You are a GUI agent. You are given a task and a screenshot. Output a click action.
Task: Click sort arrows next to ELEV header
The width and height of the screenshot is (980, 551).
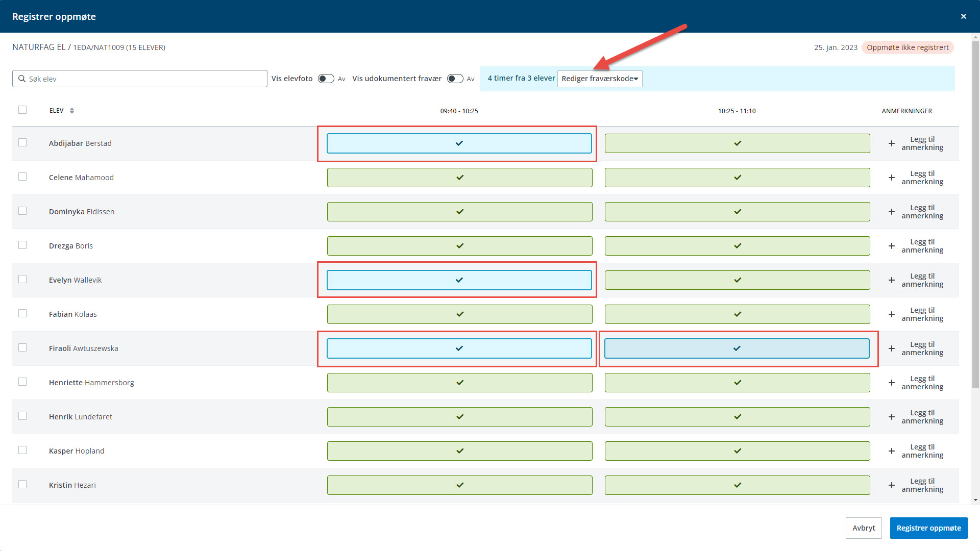(72, 111)
